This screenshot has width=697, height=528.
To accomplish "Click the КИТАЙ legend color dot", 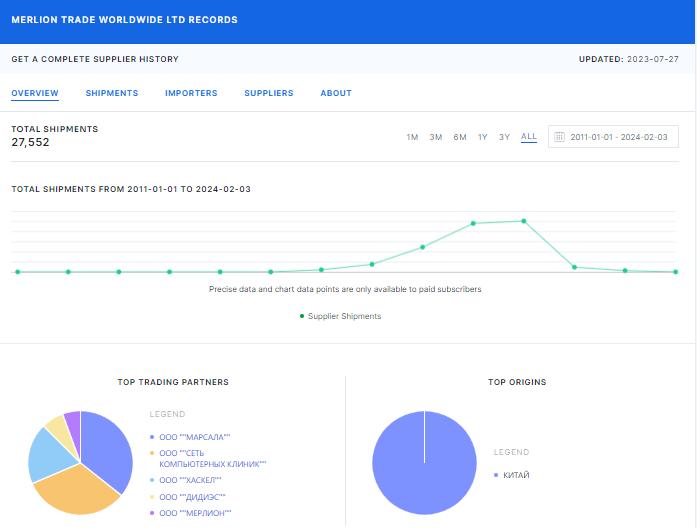I will (x=496, y=475).
